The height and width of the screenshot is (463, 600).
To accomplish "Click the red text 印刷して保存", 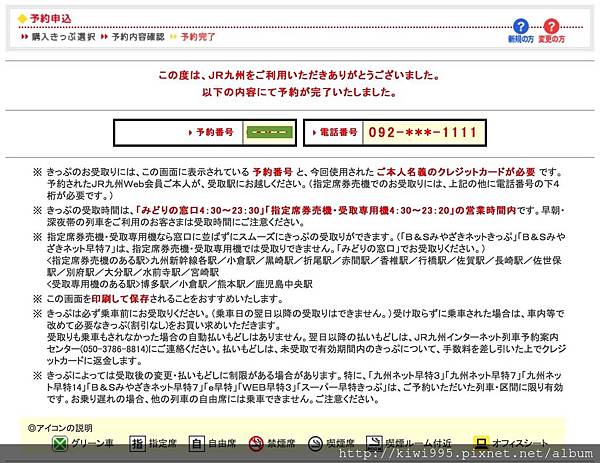I will pos(120,298).
